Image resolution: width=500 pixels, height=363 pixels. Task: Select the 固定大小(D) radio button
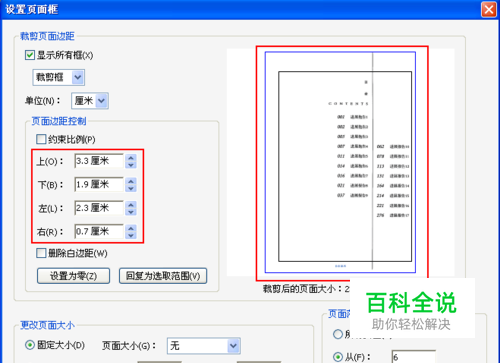coord(30,345)
